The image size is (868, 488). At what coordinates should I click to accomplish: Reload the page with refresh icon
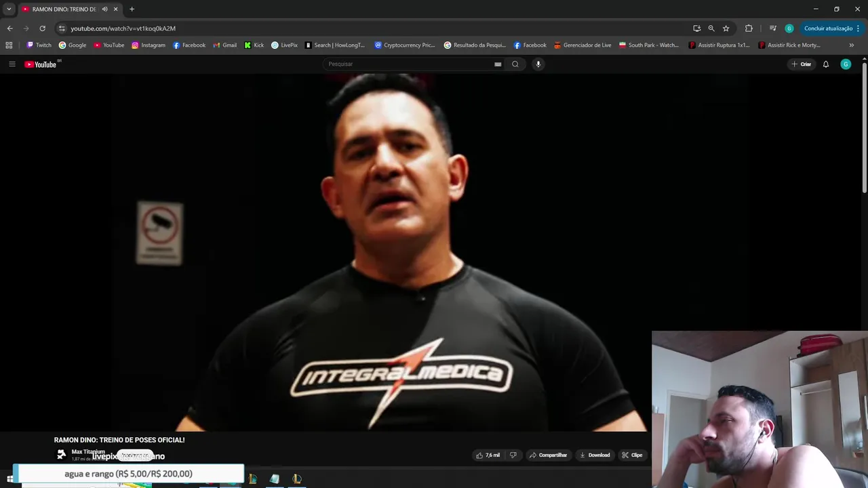click(x=42, y=28)
